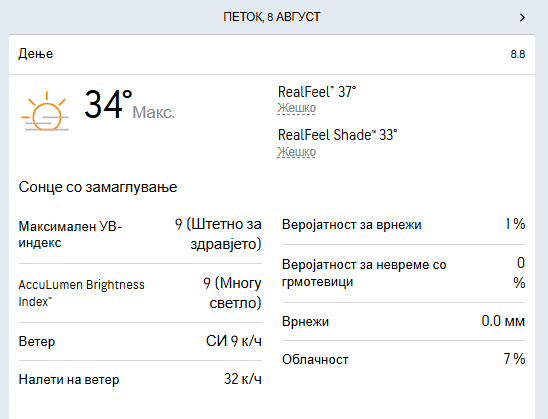Click the Жешко link under RealFeel 37°
The width and height of the screenshot is (548, 419).
pos(297,108)
